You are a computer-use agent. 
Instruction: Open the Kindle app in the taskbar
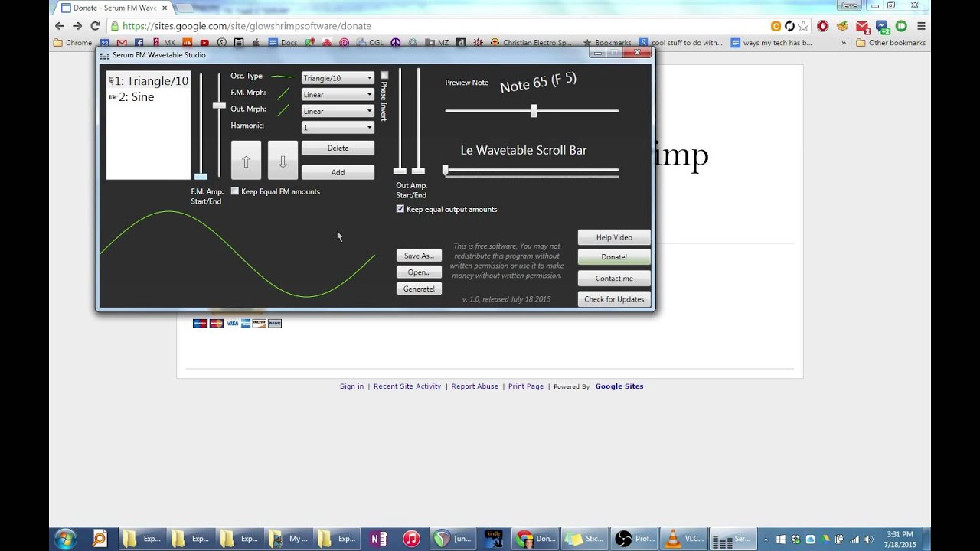(493, 539)
